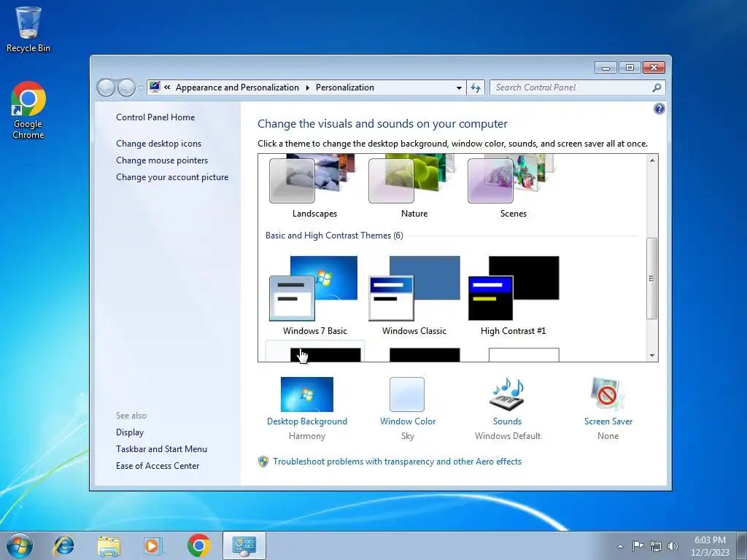747x560 pixels.
Task: Click the shield icon beside Troubleshoot link
Action: (x=263, y=462)
